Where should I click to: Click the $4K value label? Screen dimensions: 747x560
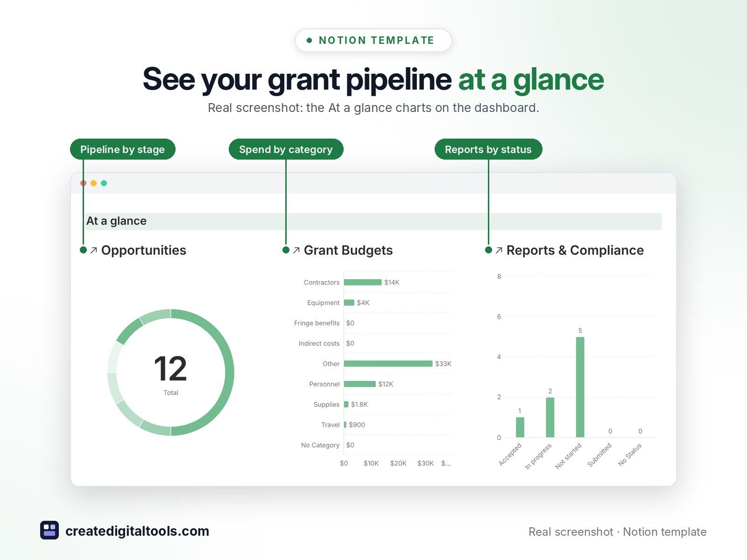coord(363,302)
